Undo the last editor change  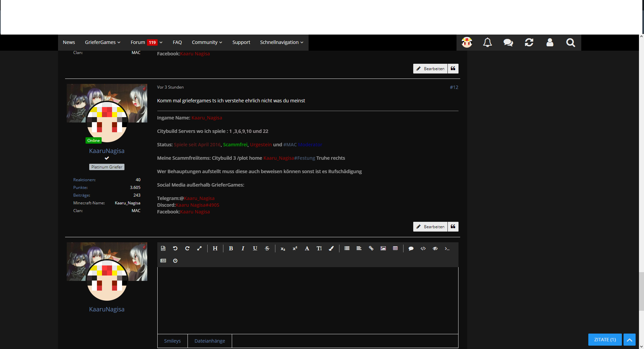[x=175, y=248]
